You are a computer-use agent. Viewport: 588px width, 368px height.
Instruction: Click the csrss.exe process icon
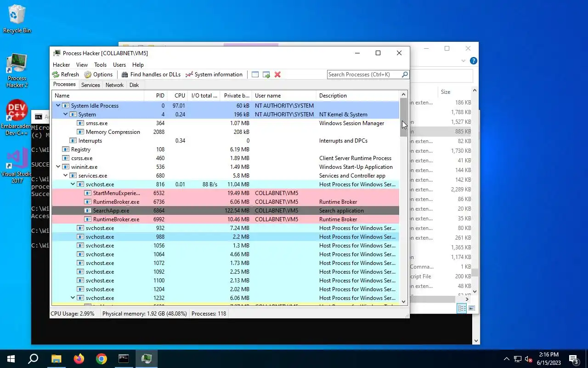66,158
